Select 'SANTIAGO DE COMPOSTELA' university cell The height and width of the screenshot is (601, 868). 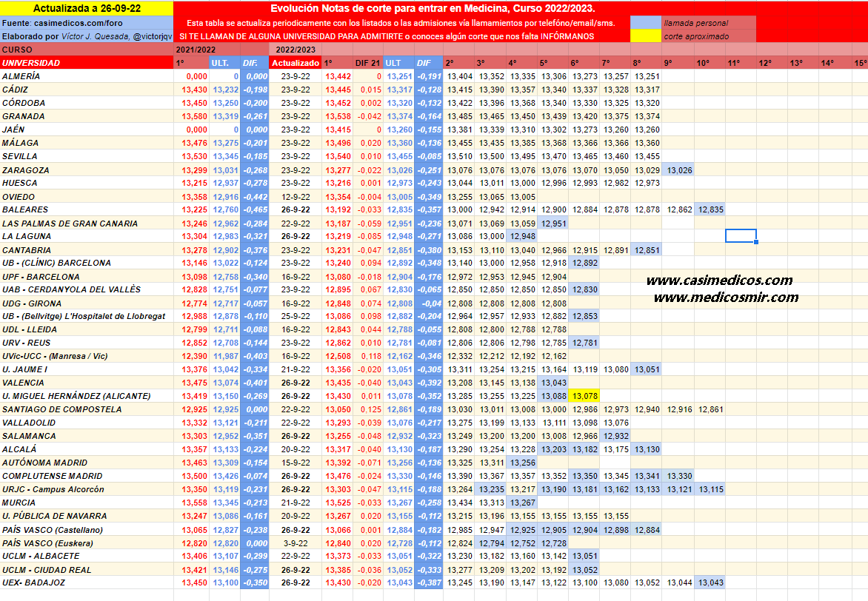87,409
